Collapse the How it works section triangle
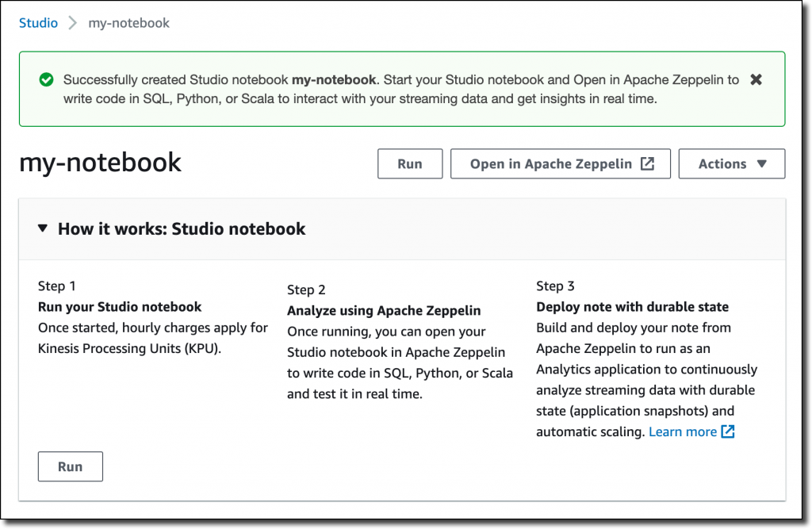 point(42,229)
